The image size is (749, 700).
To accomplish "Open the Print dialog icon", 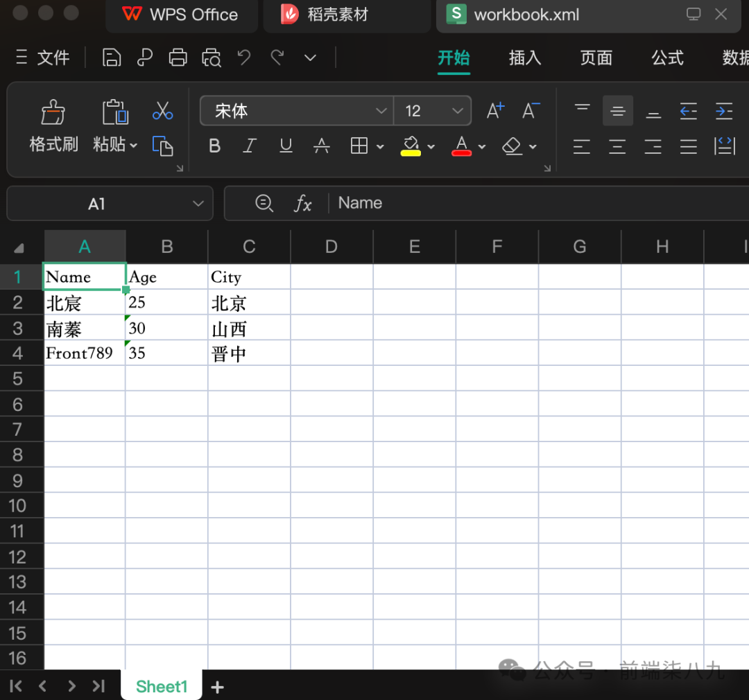I will tap(178, 58).
